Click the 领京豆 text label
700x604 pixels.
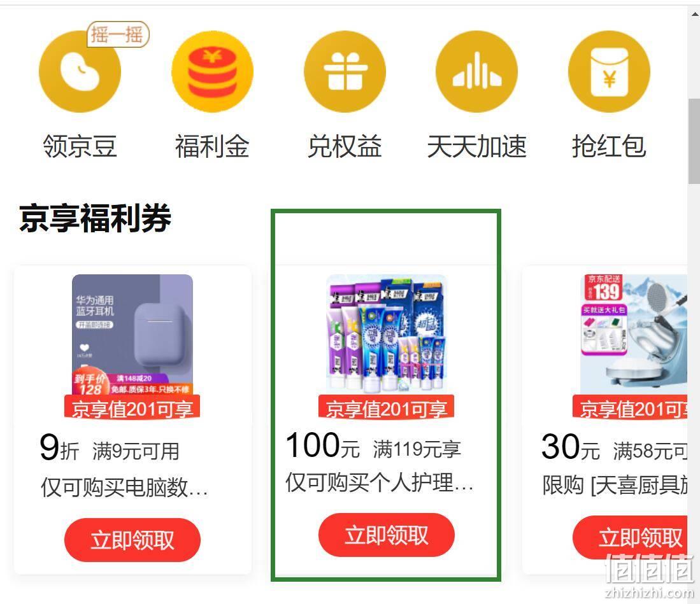pos(80,146)
